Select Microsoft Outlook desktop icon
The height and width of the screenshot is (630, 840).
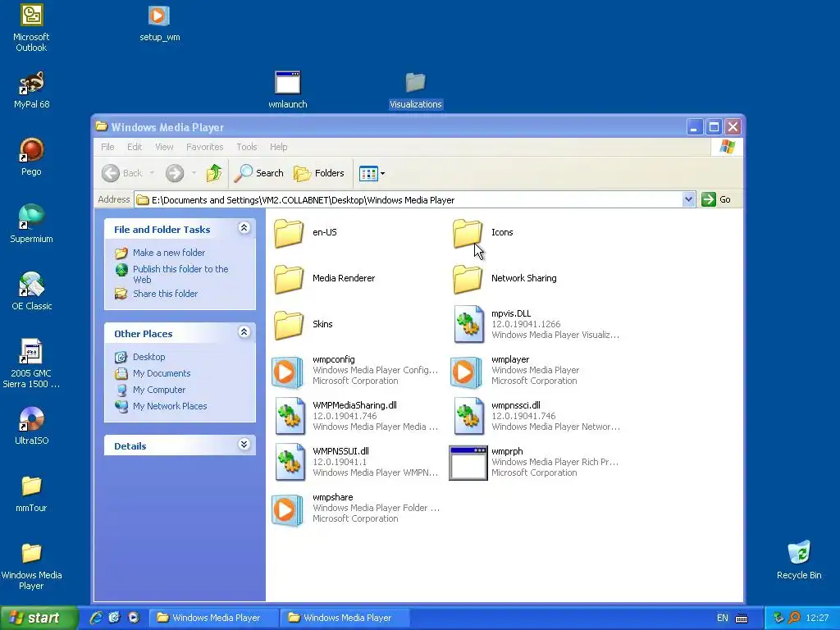[x=31, y=29]
